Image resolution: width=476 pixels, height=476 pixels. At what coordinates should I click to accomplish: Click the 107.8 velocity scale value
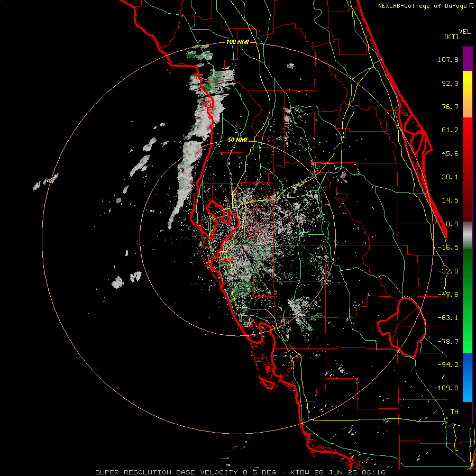[x=448, y=59]
